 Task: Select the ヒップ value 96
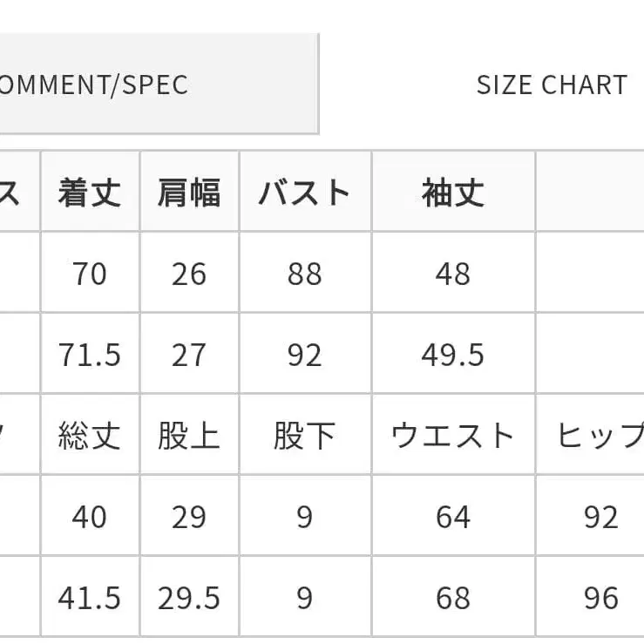[x=601, y=599]
